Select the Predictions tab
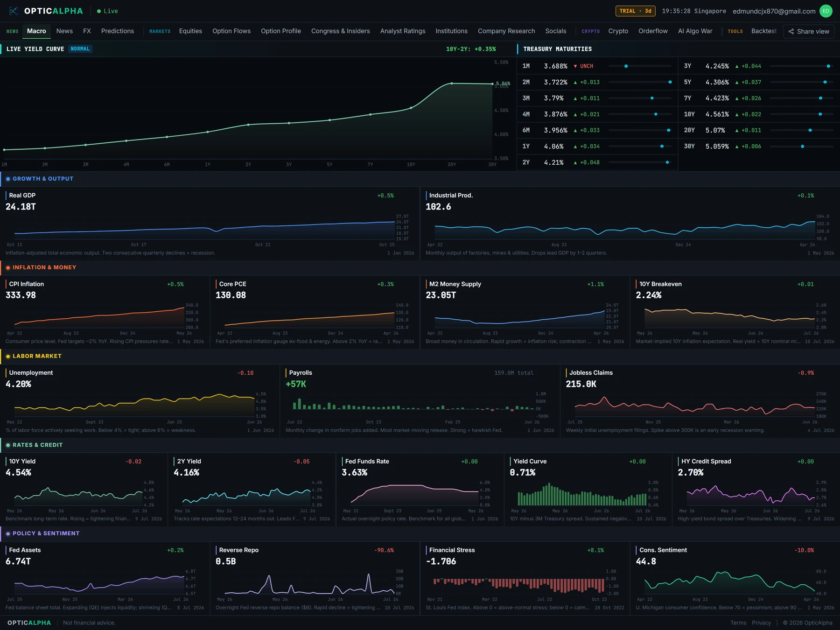This screenshot has height=630, width=840. point(118,31)
